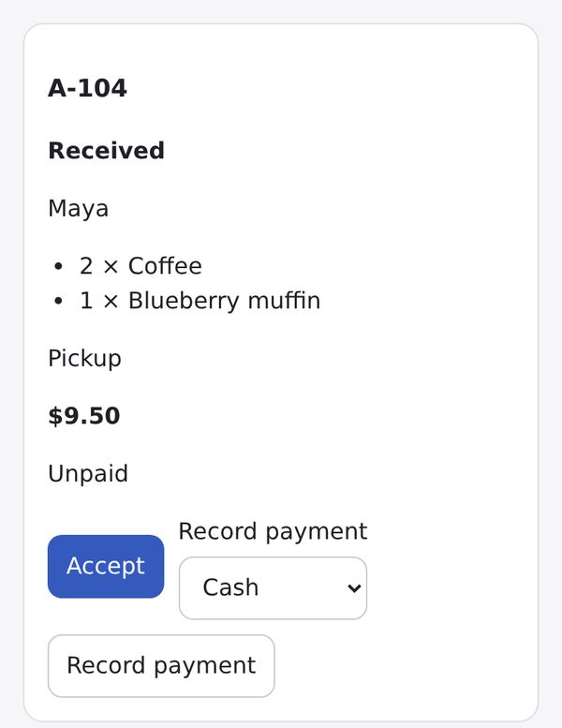Click the Pickup fulfillment label

84,359
